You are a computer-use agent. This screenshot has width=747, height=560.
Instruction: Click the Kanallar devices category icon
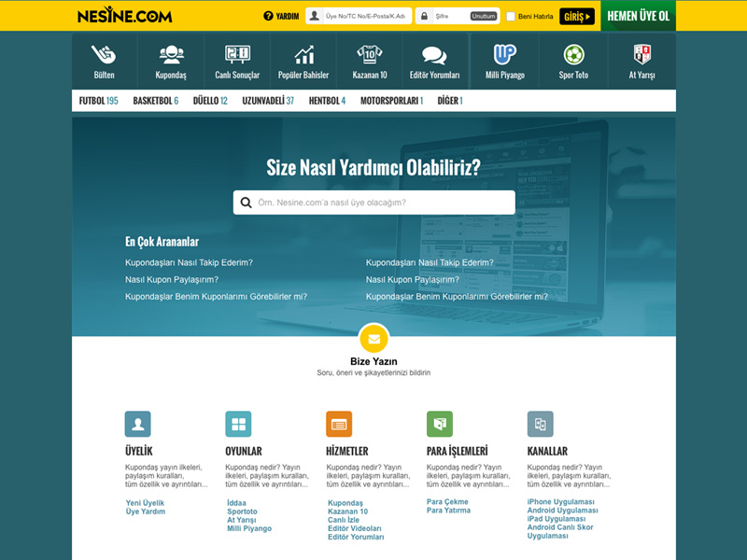click(x=541, y=424)
